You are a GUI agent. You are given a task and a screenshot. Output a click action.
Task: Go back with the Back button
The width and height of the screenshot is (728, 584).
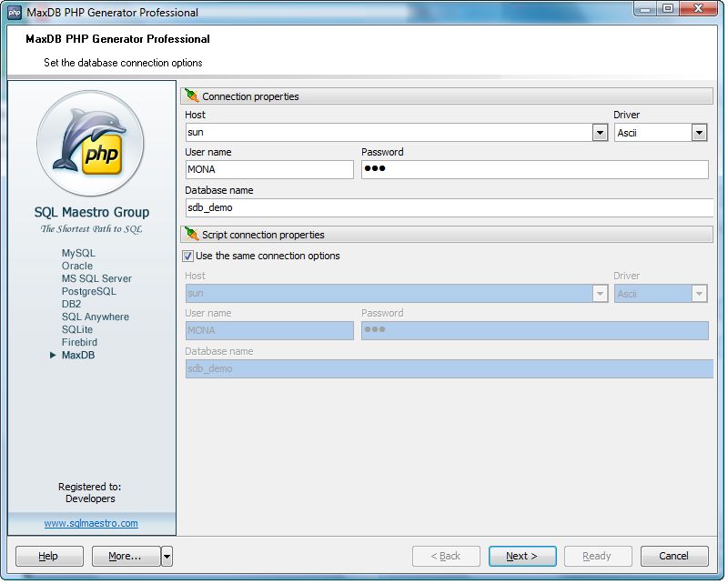point(447,557)
